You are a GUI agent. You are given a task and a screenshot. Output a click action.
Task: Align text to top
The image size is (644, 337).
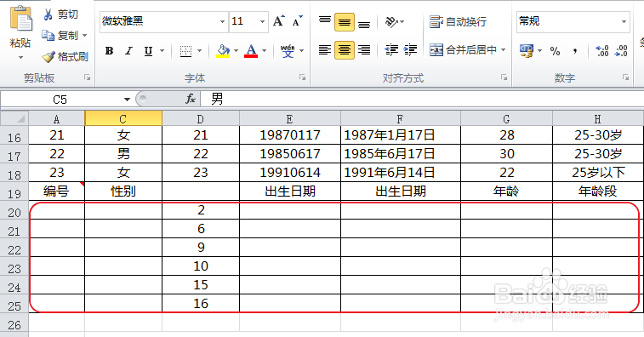325,21
